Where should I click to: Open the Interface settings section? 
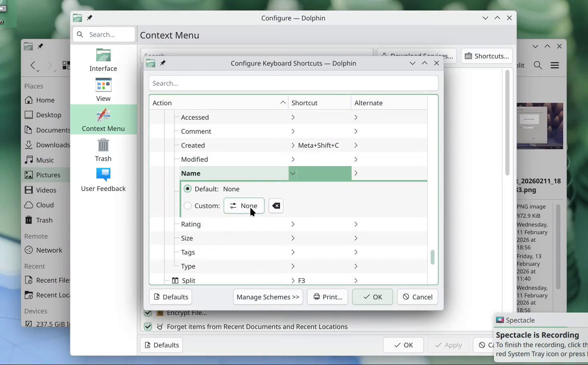103,59
